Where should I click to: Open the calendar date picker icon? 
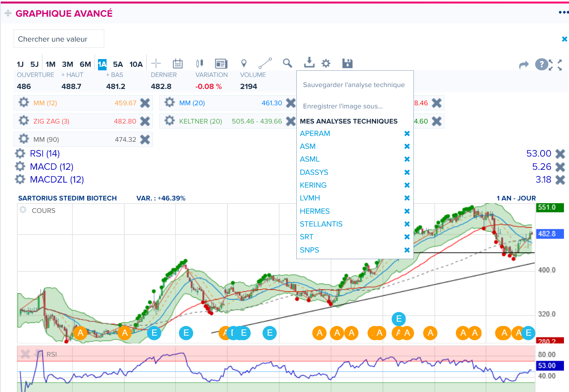[x=178, y=63]
